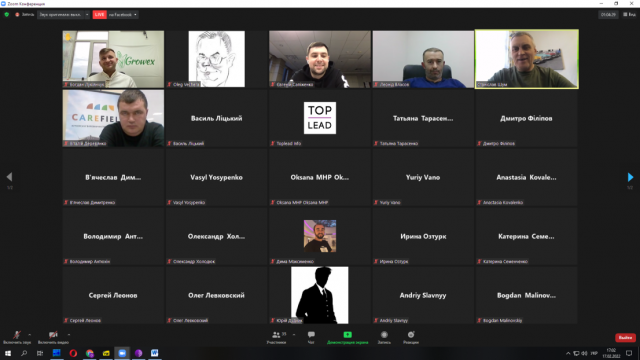Select Дима Максименко profile photo tile
The width and height of the screenshot is (640, 360).
coord(320,236)
